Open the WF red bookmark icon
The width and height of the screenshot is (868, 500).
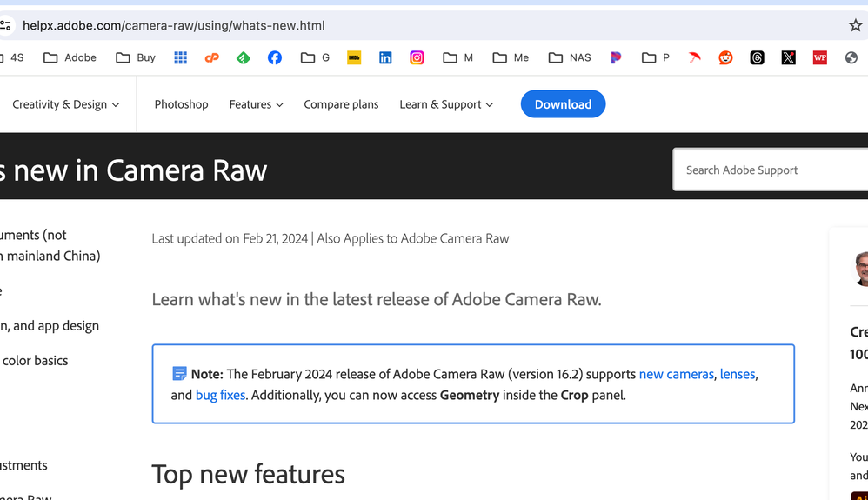[x=820, y=57]
